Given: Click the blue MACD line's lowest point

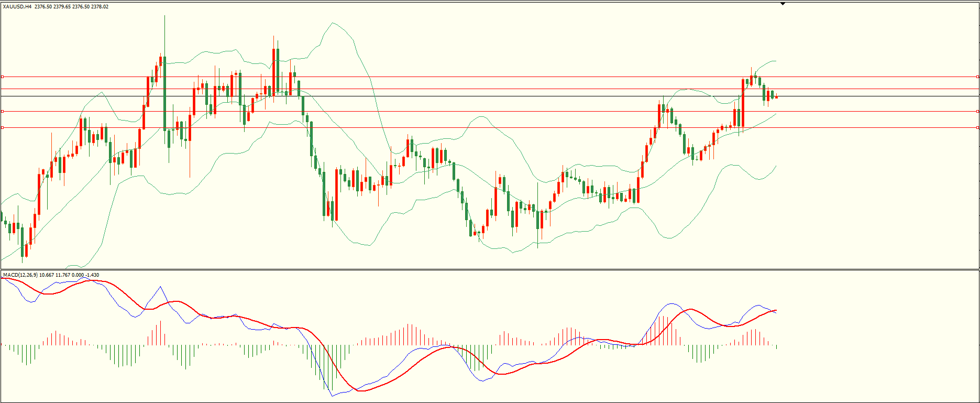Looking at the screenshot, I should [x=332, y=396].
